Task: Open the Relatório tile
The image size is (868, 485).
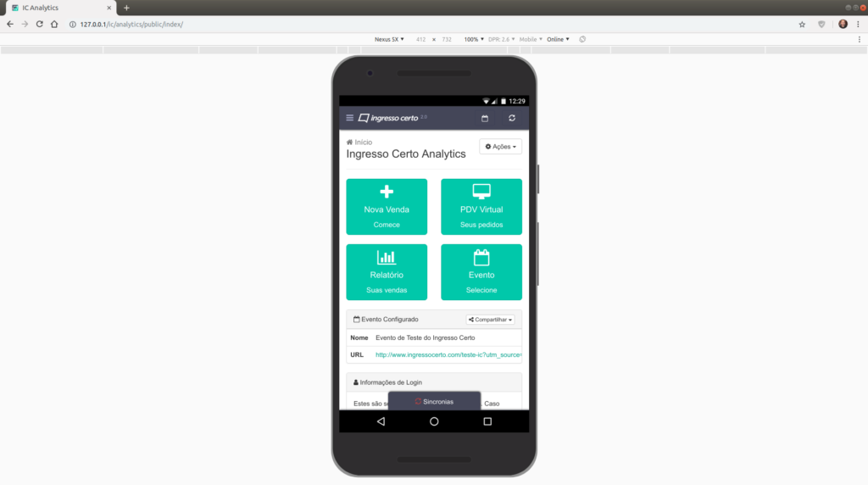Action: click(387, 272)
